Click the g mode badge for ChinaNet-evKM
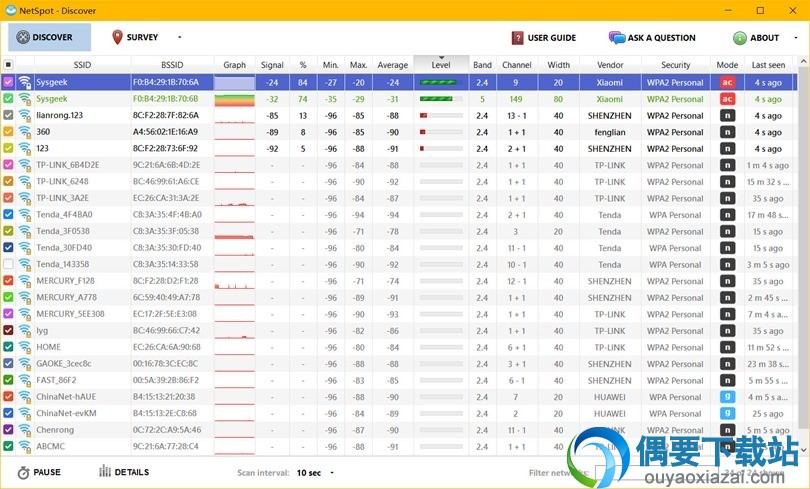The width and height of the screenshot is (810, 489). 727,413
